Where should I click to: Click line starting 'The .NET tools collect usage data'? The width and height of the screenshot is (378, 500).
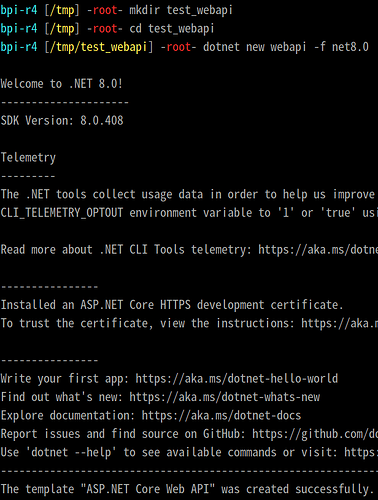pyautogui.click(x=189, y=194)
